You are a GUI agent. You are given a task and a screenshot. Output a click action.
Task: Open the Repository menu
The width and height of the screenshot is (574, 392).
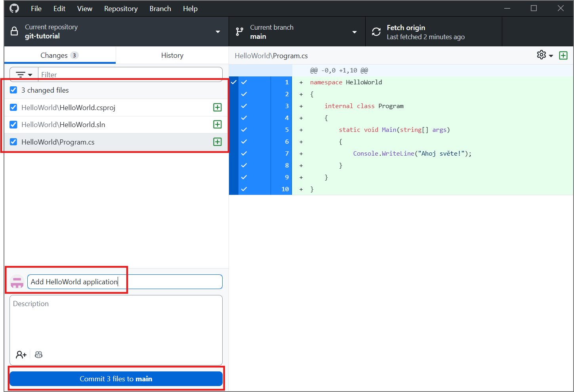pyautogui.click(x=121, y=8)
